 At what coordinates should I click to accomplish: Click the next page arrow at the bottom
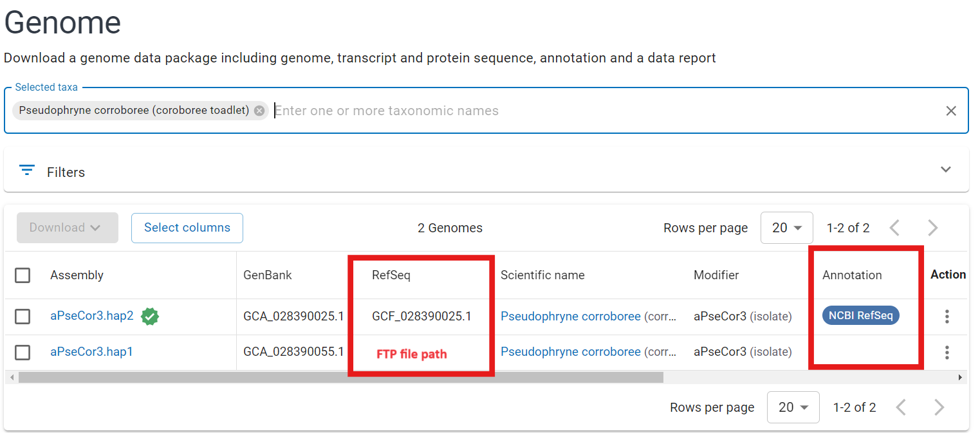pos(939,407)
